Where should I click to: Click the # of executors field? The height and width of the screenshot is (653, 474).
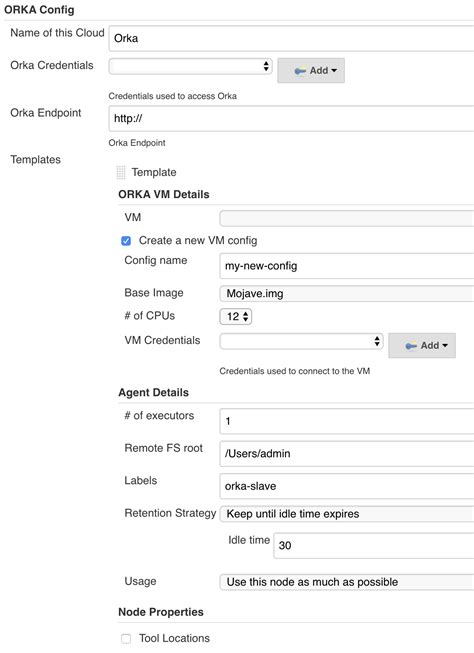pos(347,421)
